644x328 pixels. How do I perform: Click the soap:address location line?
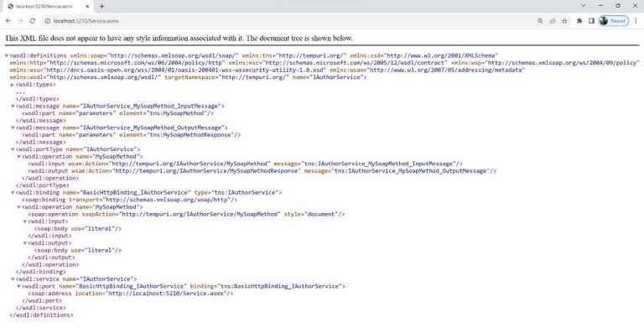131,294
